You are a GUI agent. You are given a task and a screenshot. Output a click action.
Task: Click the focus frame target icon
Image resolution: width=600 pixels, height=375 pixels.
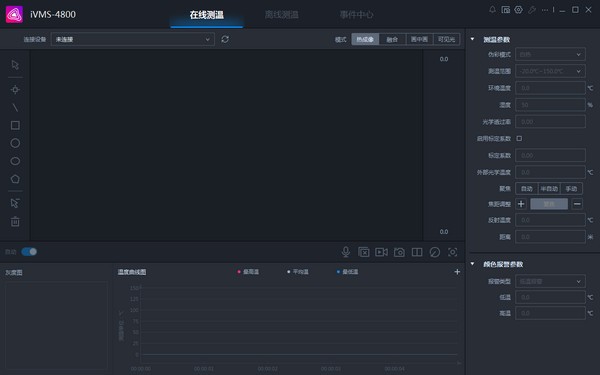tap(452, 252)
